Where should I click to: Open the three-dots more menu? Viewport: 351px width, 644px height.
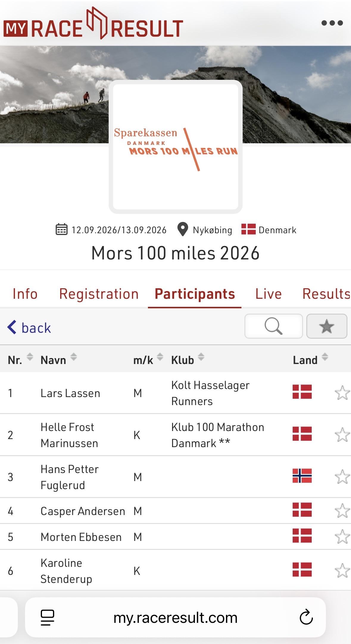coord(332,23)
